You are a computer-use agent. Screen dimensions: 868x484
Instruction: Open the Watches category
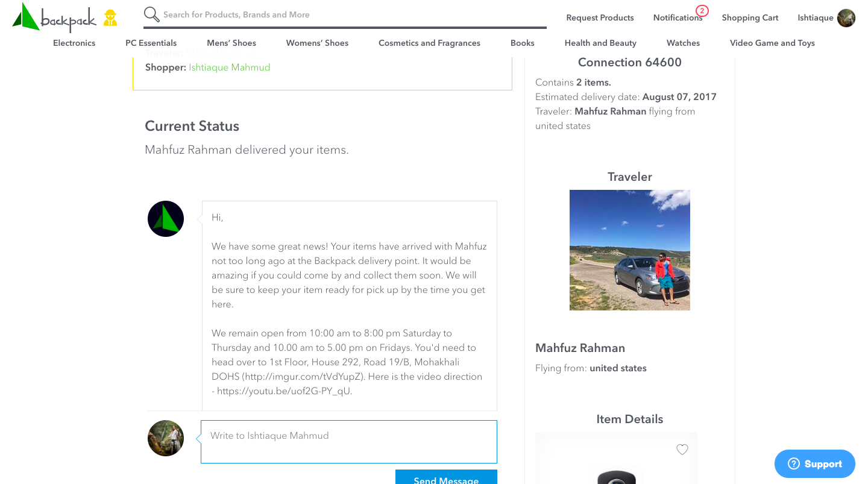click(683, 43)
